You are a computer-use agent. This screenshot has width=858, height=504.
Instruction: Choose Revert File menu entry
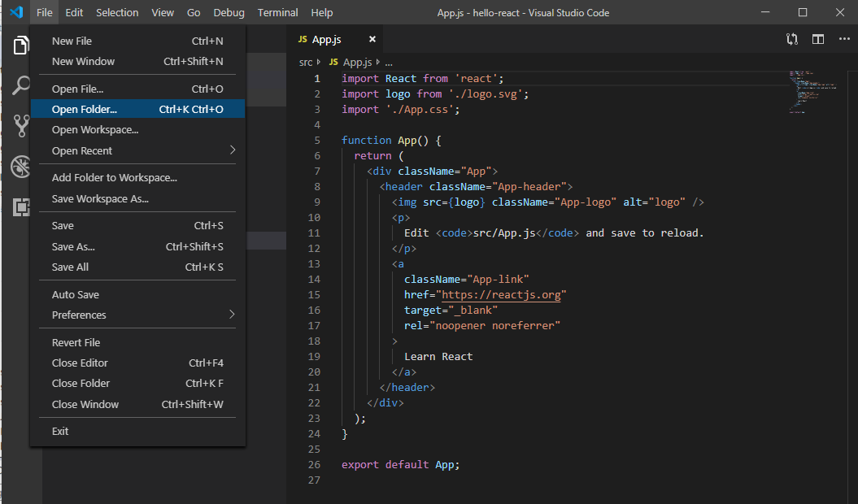(x=137, y=342)
